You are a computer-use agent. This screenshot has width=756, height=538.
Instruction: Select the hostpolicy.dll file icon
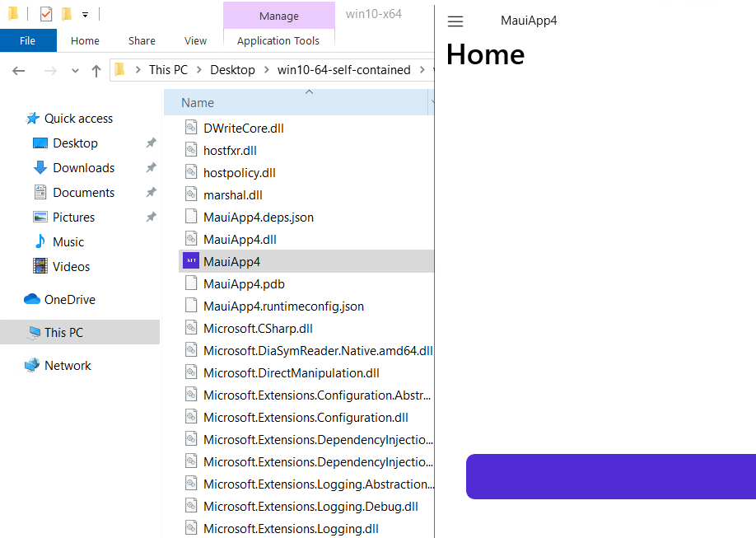pos(191,171)
